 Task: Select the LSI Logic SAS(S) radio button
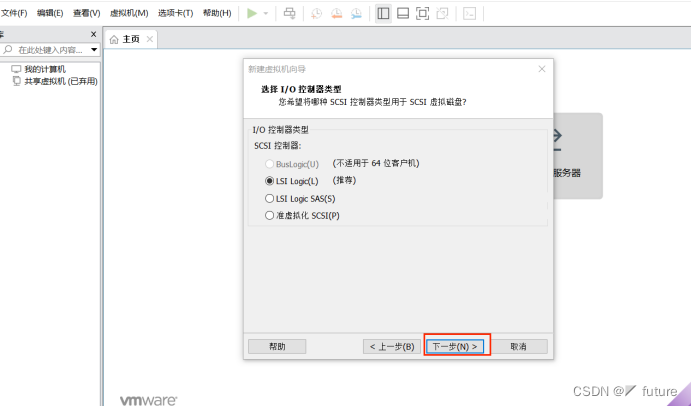point(269,199)
